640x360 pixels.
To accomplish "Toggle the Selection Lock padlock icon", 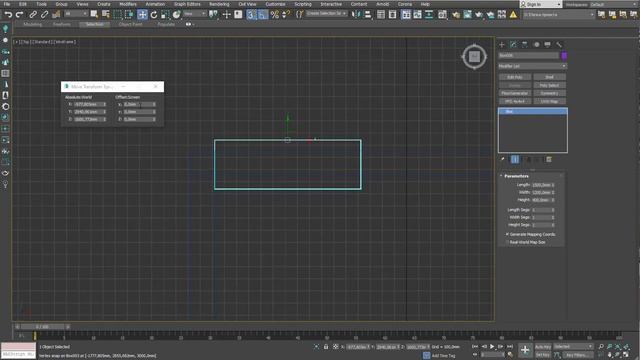I will (326, 347).
